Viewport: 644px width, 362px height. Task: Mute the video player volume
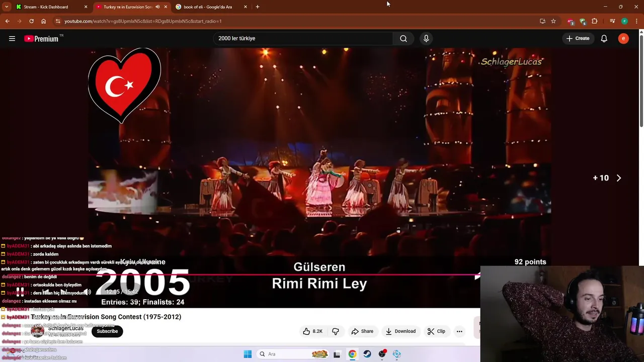[88, 292]
